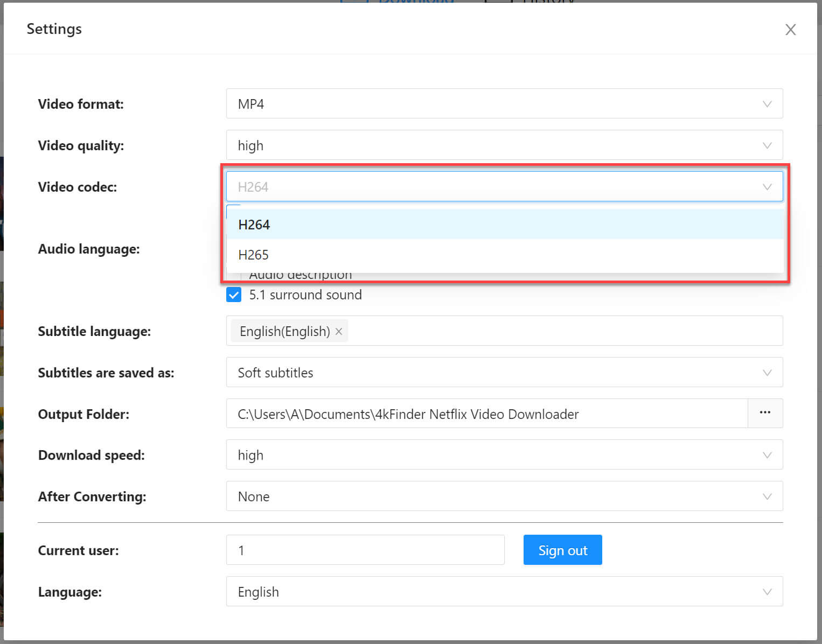
Task: Click the chevron arrow of Soft subtitles field
Action: pyautogui.click(x=767, y=373)
